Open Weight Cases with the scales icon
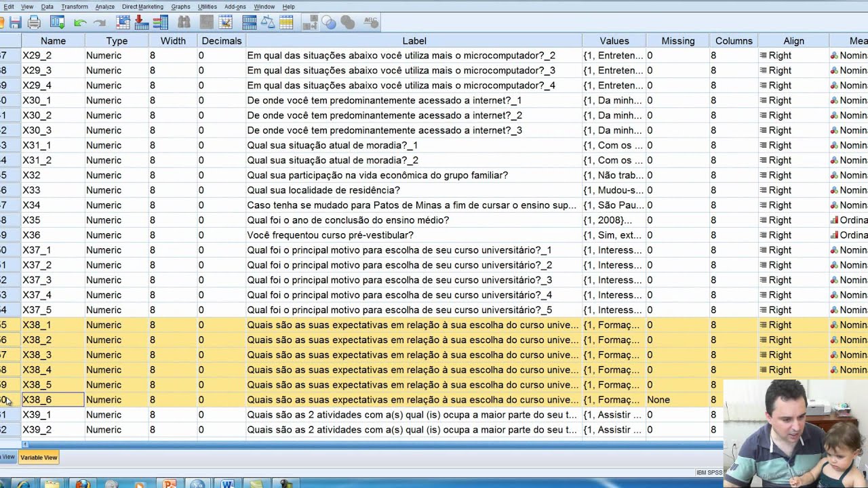868x488 pixels. (268, 22)
